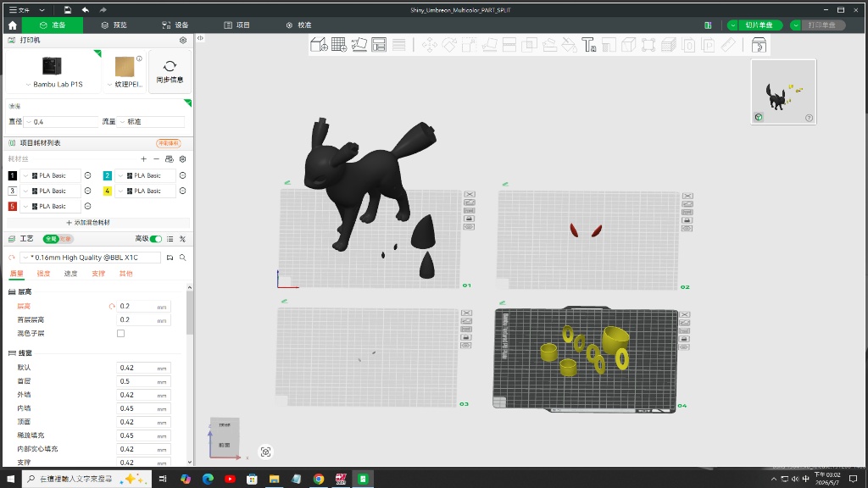
Task: Click the process preset search magnifier icon
Action: tap(183, 258)
